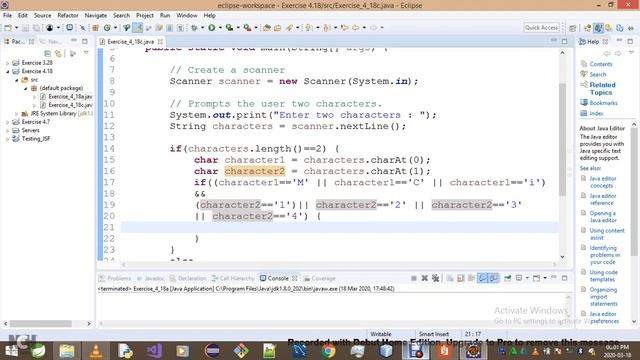
Task: Switch to the Declaration tab
Action: click(x=188, y=278)
